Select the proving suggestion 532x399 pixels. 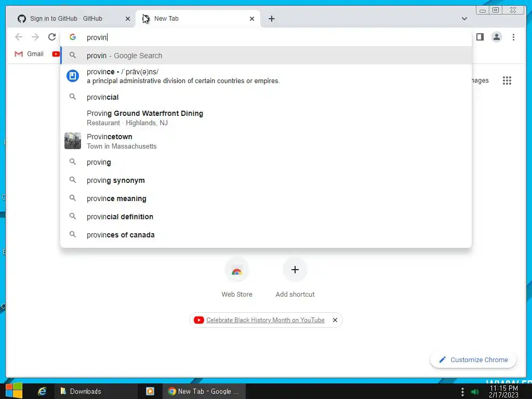coord(266,162)
